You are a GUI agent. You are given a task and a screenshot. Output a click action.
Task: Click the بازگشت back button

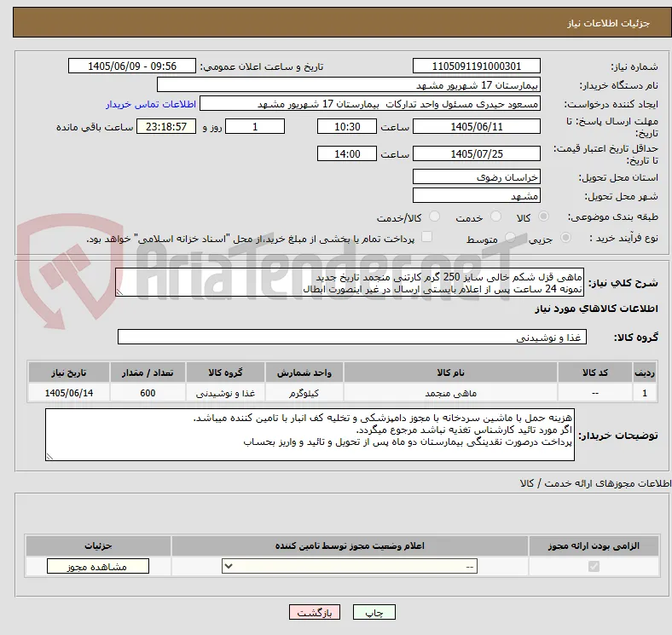(x=315, y=612)
